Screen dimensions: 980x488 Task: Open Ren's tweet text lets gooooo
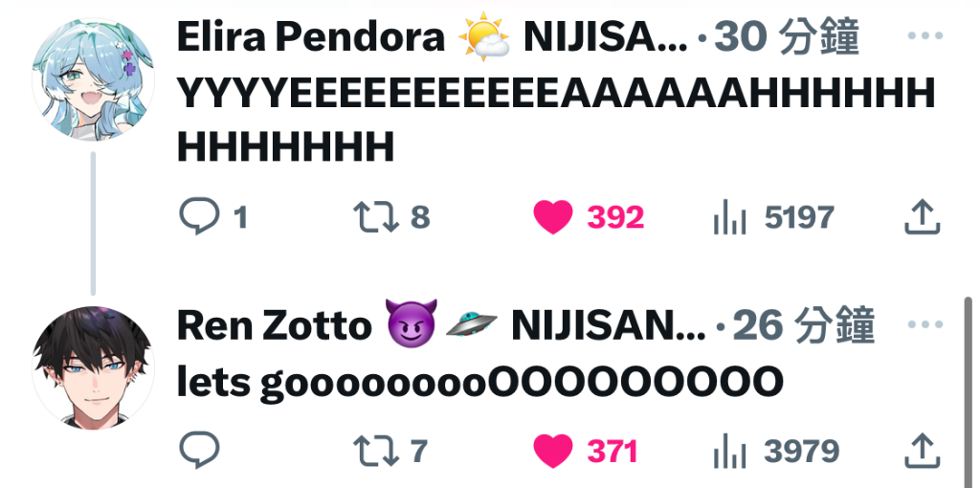pos(480,382)
